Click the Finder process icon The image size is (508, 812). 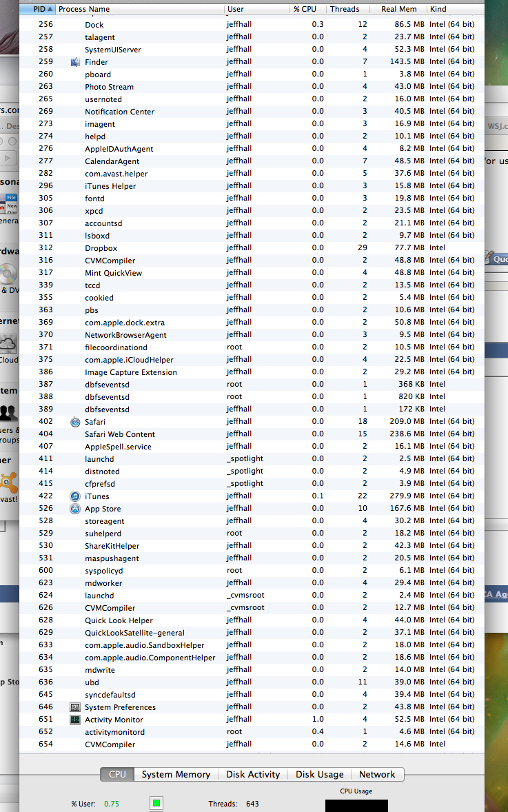(75, 62)
